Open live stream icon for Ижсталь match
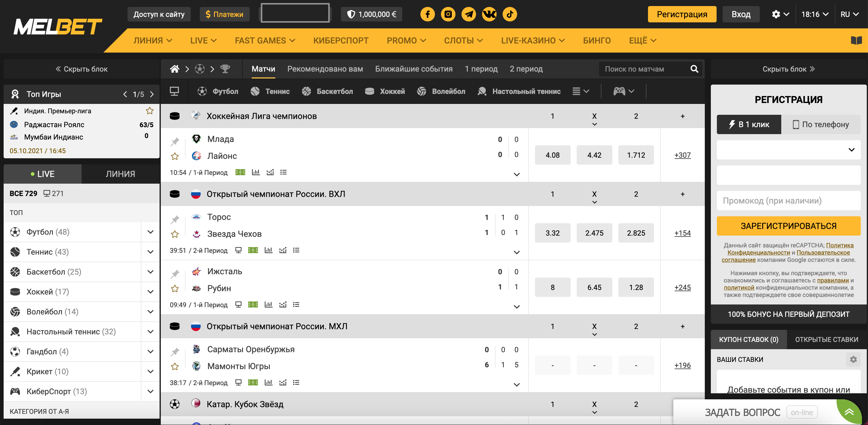 point(238,304)
